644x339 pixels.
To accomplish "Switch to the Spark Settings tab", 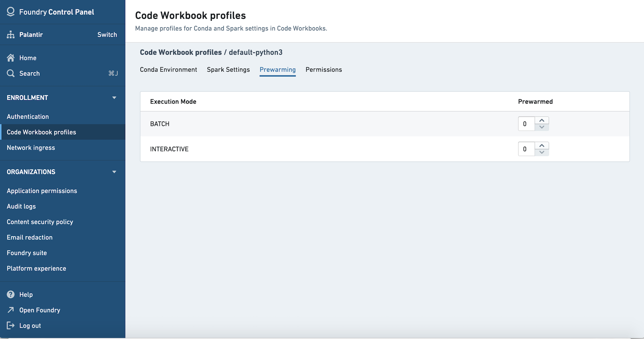I will pyautogui.click(x=228, y=70).
